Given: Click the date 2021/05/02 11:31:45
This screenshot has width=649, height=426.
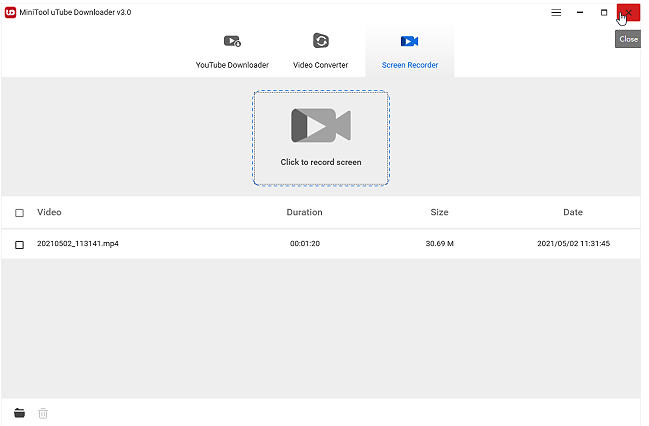Looking at the screenshot, I should click(x=574, y=243).
